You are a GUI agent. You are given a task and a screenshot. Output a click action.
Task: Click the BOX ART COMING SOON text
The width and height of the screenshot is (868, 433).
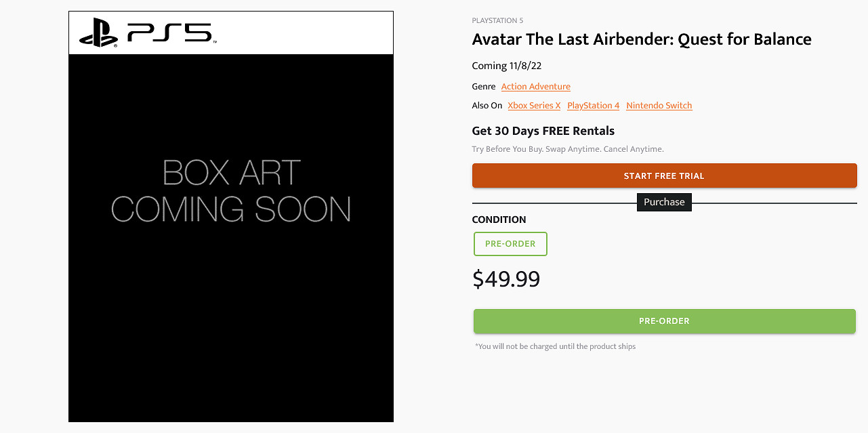pos(230,191)
